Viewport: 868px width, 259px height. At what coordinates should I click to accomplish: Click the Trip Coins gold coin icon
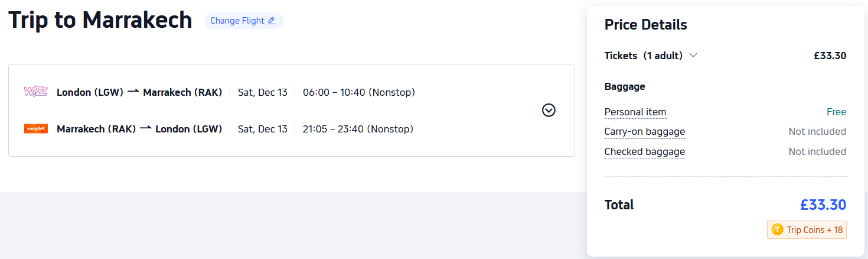click(x=777, y=230)
